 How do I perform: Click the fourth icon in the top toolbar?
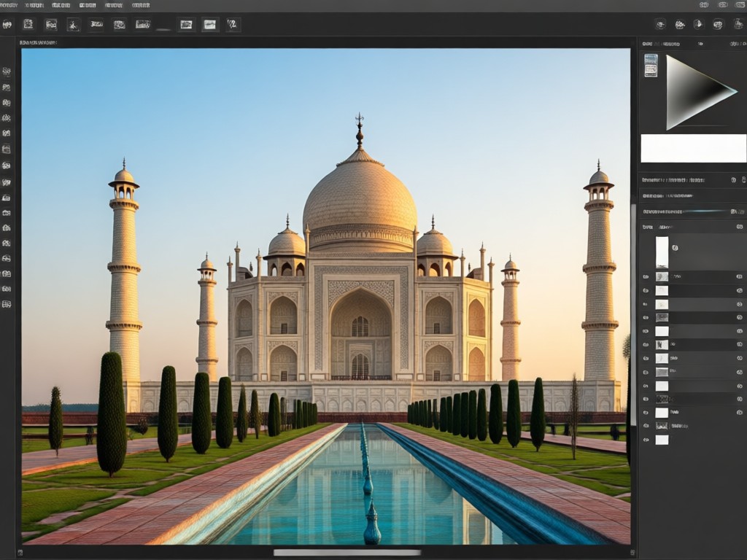pyautogui.click(x=74, y=24)
